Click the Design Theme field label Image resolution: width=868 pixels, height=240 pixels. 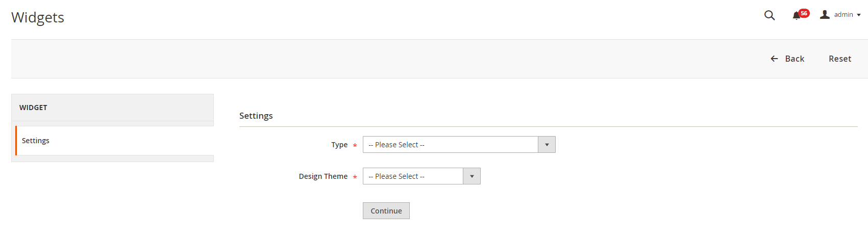(x=323, y=176)
